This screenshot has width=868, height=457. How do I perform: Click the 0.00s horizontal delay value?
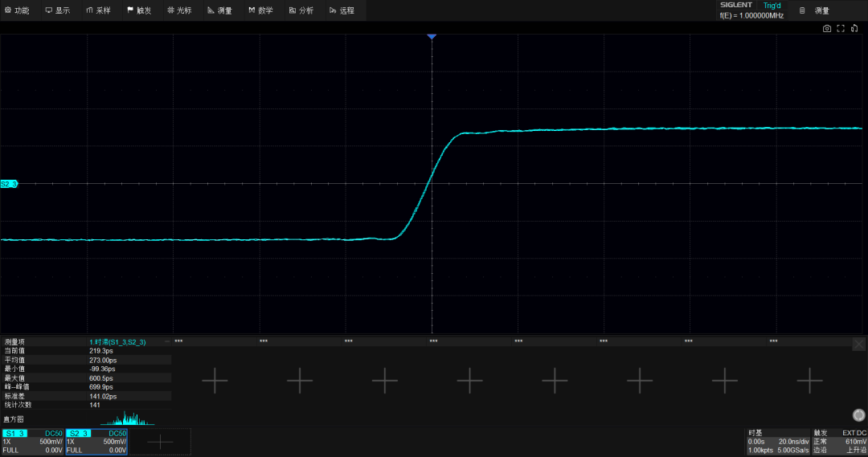[x=756, y=442]
